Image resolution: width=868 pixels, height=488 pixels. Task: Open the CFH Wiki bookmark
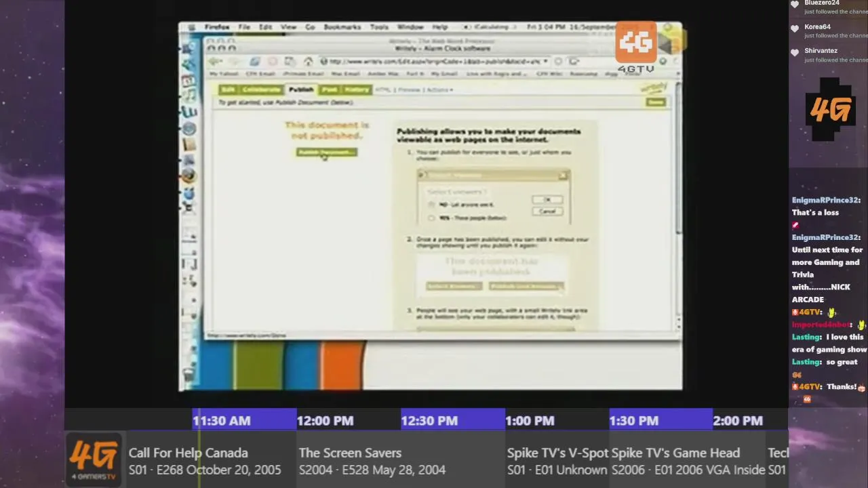click(x=549, y=74)
